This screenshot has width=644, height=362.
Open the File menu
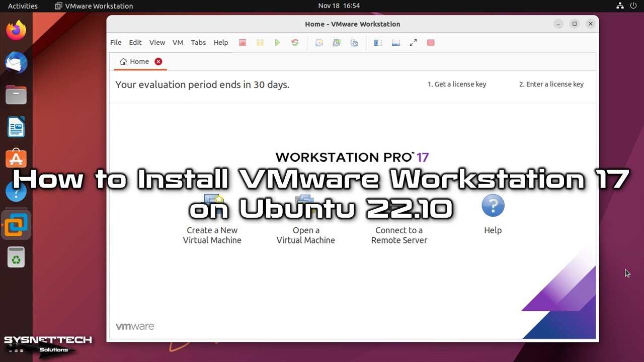(x=116, y=43)
